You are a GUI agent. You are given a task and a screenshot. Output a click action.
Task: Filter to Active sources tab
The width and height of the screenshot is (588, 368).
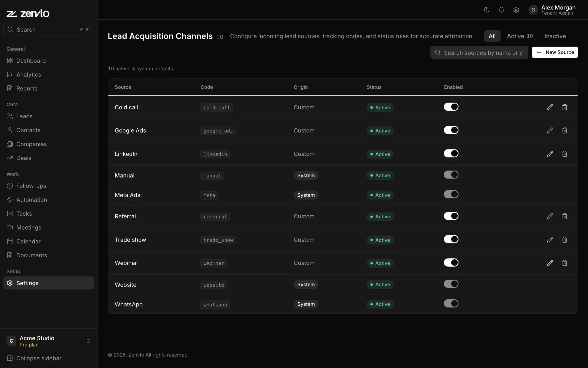click(520, 36)
